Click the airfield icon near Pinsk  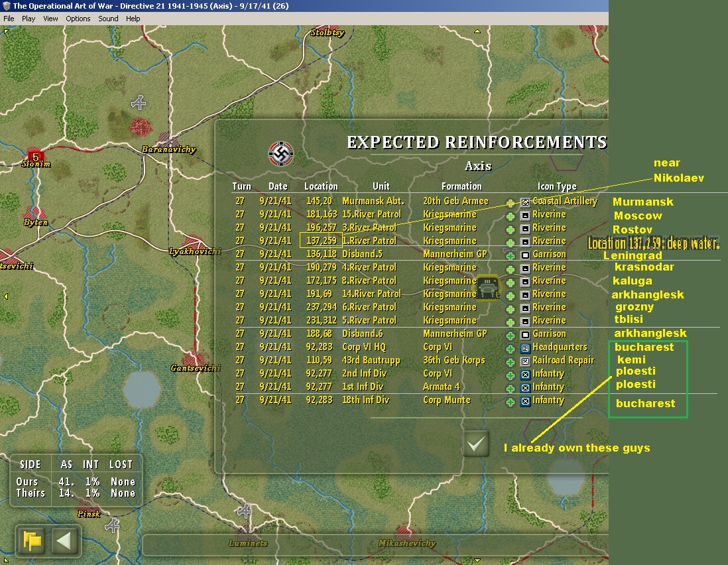111,525
